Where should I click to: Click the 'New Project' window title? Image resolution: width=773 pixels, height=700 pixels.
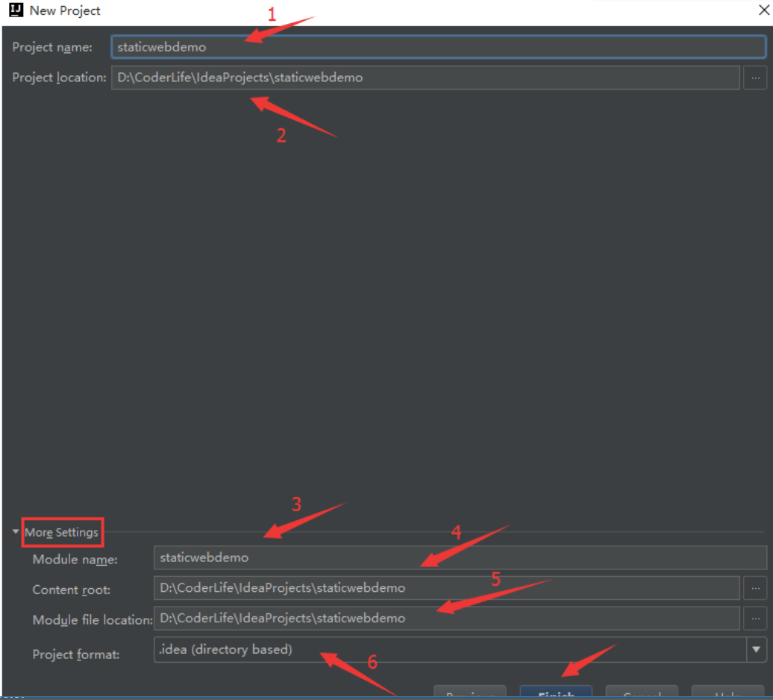[x=65, y=10]
